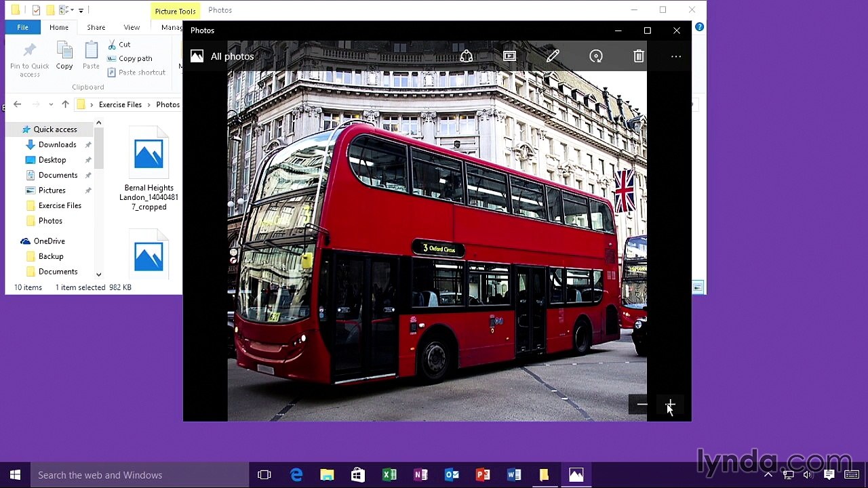Image resolution: width=868 pixels, height=488 pixels.
Task: Click the Share icon in Photos toolbar
Action: point(467,56)
